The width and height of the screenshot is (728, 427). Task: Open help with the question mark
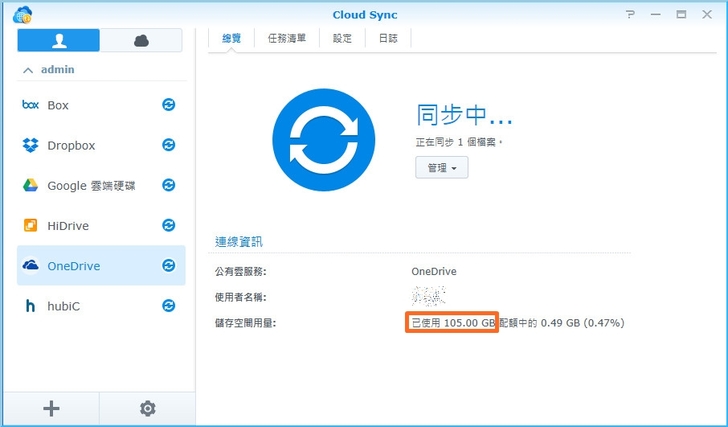(630, 14)
